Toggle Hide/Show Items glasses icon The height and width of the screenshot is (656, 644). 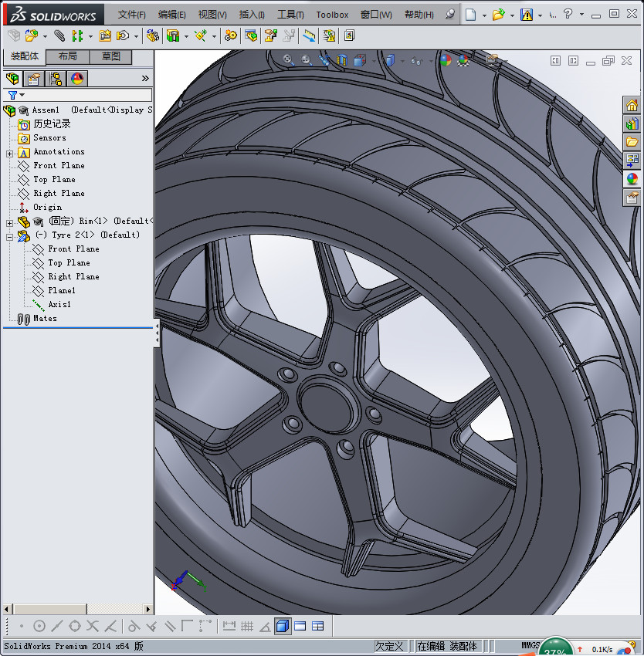(x=415, y=59)
